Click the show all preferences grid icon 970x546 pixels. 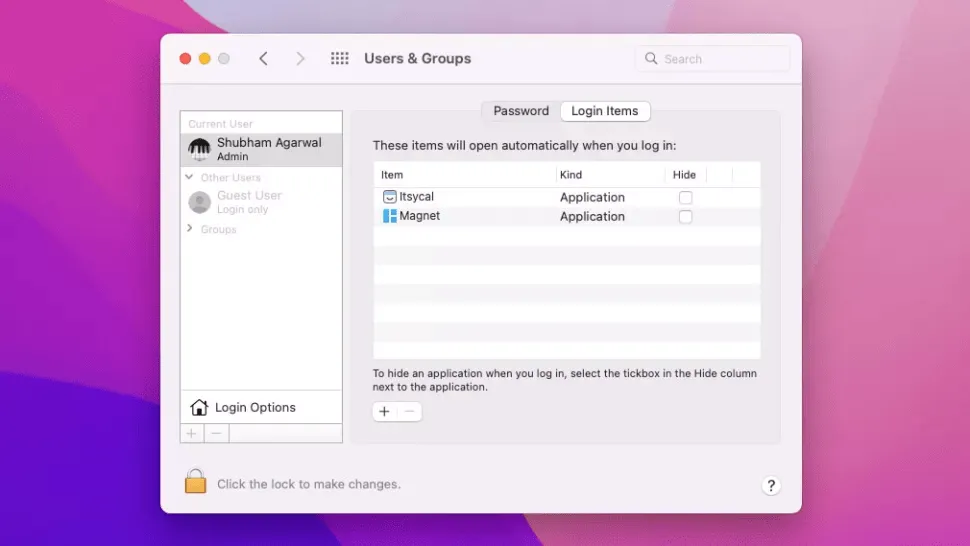click(340, 59)
